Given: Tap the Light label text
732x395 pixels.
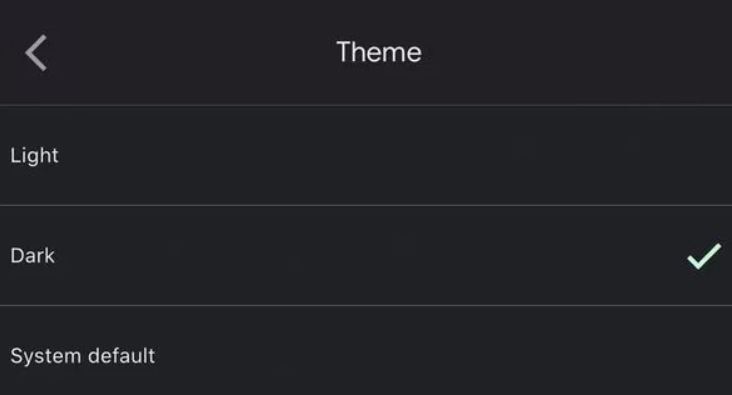Looking at the screenshot, I should [35, 156].
